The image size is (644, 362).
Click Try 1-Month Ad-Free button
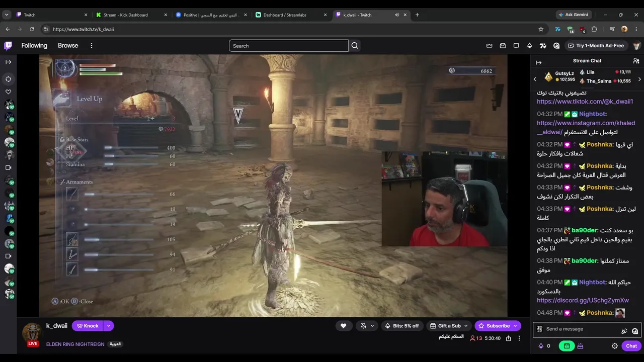click(x=596, y=46)
